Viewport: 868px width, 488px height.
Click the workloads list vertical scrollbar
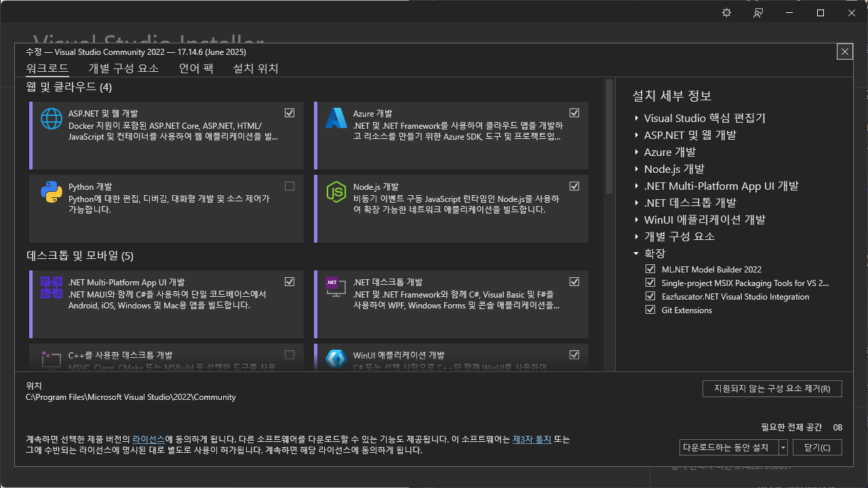[609, 136]
